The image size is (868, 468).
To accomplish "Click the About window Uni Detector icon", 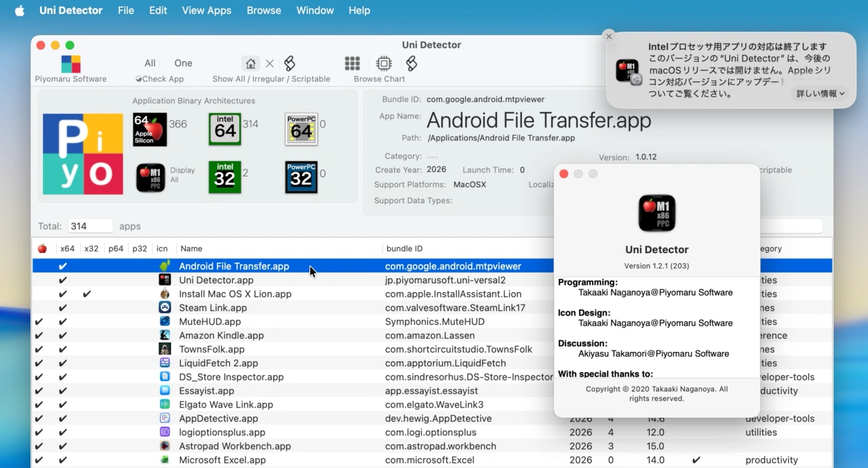I will point(656,213).
